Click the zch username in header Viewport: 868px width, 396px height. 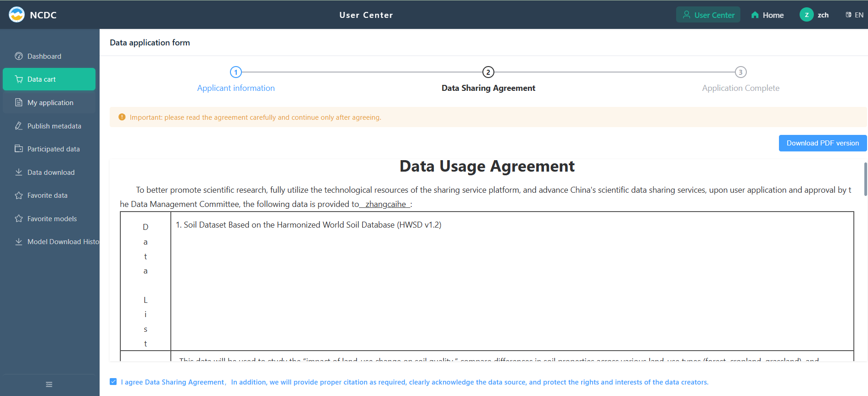point(823,15)
